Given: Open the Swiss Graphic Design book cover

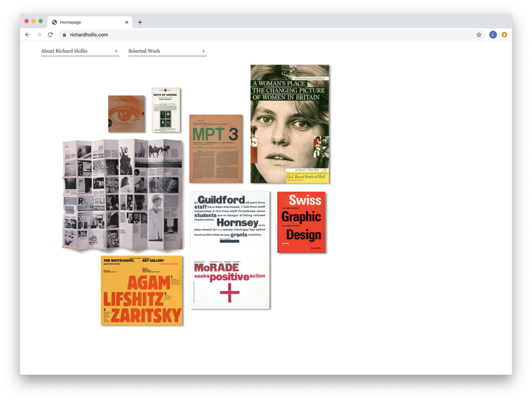Looking at the screenshot, I should coord(301,222).
